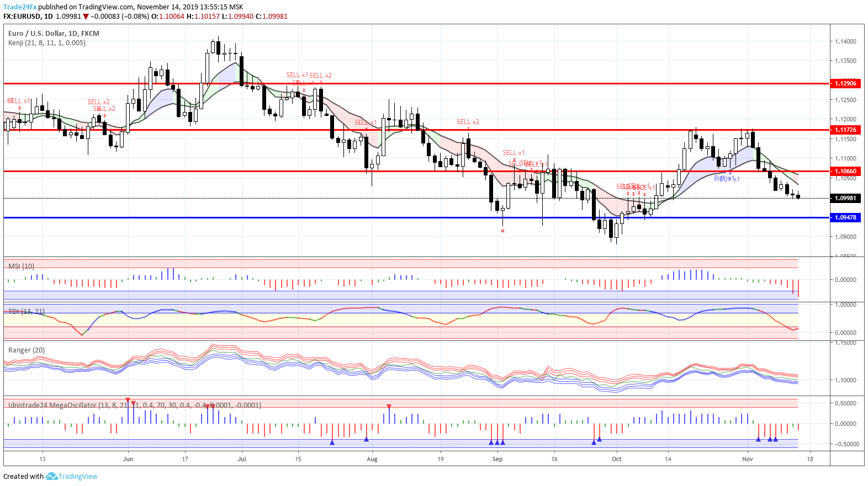Click the red down arrow beside the header price

point(86,17)
